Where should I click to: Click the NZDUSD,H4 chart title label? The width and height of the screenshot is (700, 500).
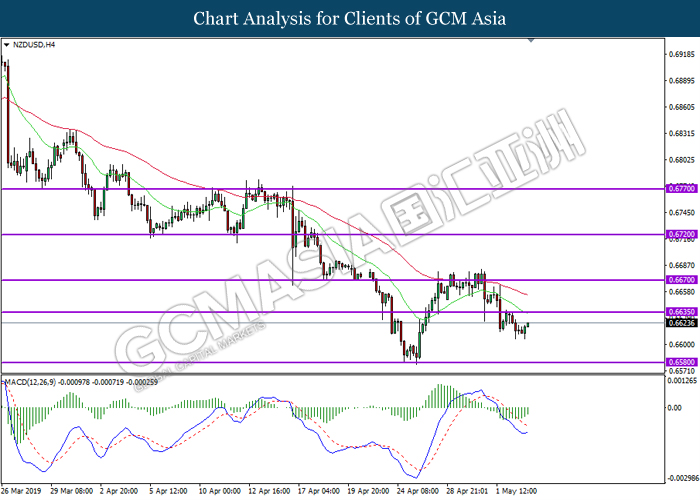34,45
